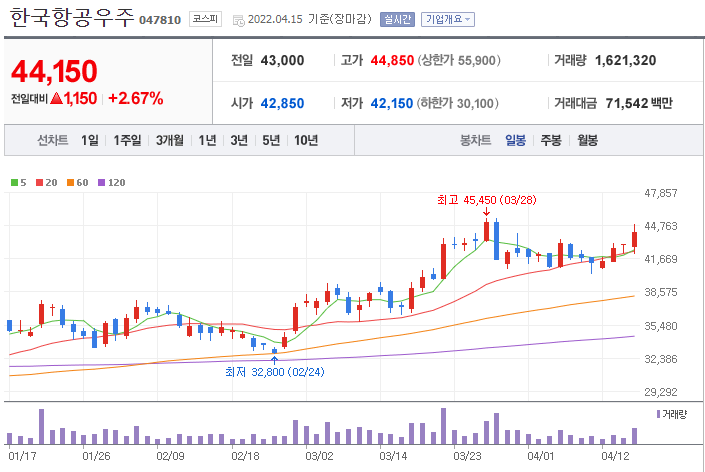Image resolution: width=705 pixels, height=472 pixels.
Task: Select the 10년 line chart tab
Action: [306, 140]
